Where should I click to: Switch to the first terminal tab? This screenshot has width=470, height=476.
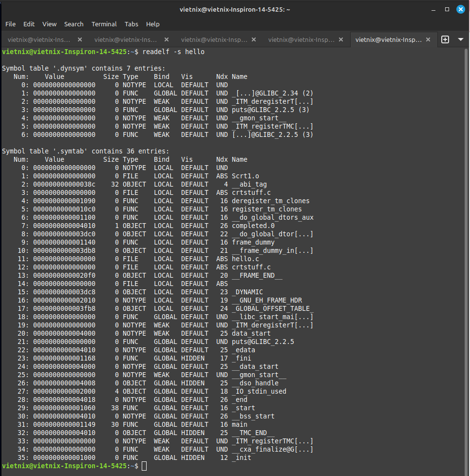click(x=39, y=39)
